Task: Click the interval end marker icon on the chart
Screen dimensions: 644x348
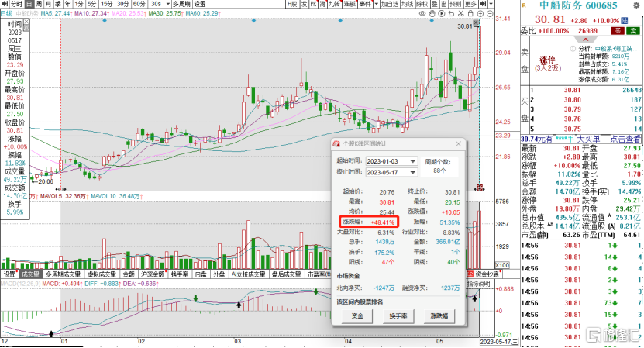Action: point(479,188)
